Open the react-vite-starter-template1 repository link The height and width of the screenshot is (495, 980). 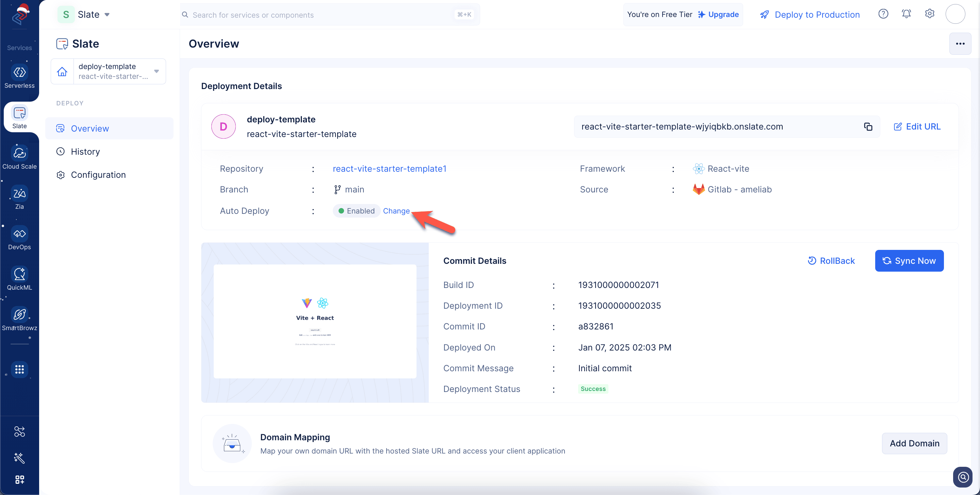click(389, 169)
